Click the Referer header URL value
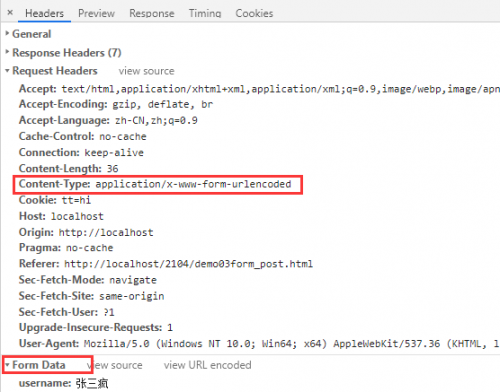Screen dimensions: 500x392 click(188, 264)
